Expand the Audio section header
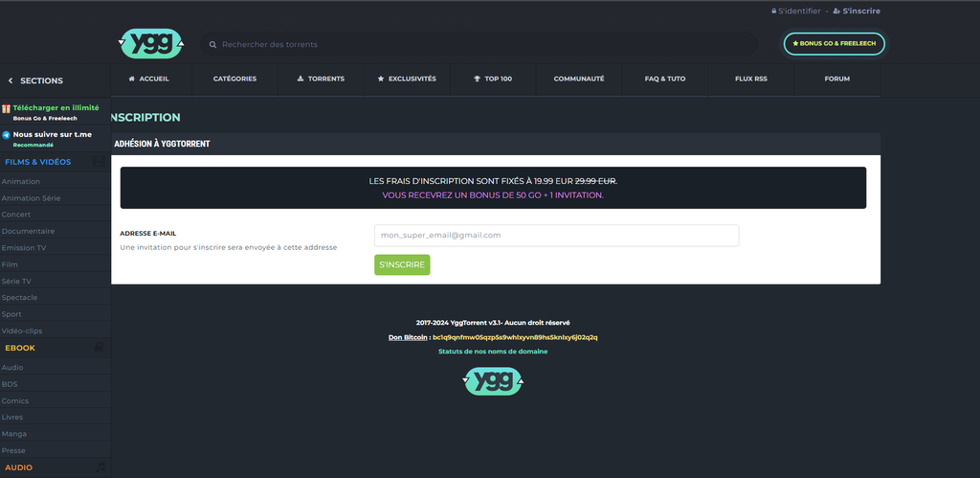 [55, 467]
